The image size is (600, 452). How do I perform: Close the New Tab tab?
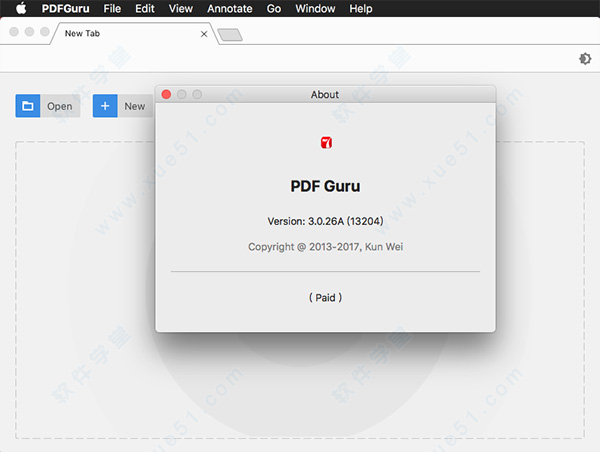coord(204,34)
